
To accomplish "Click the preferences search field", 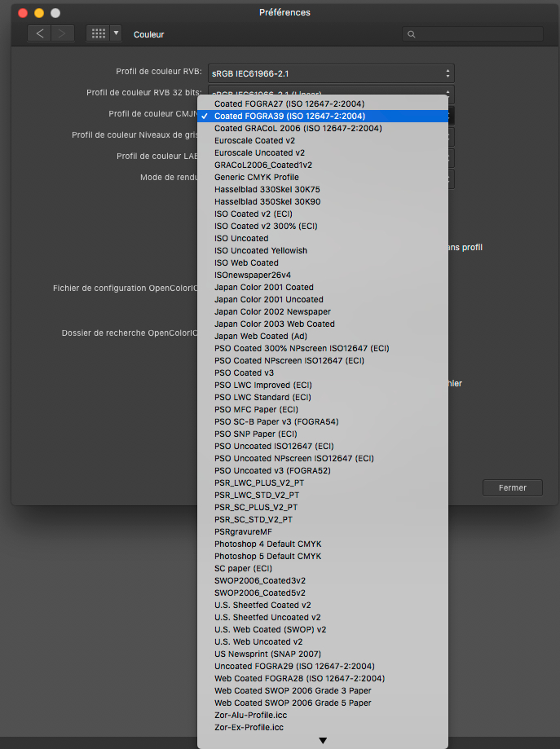I will pos(473,34).
